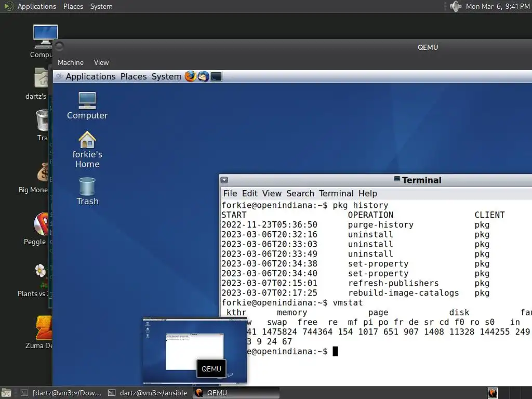The width and height of the screenshot is (532, 399).
Task: Open host System menu in top panel
Action: coord(101,6)
